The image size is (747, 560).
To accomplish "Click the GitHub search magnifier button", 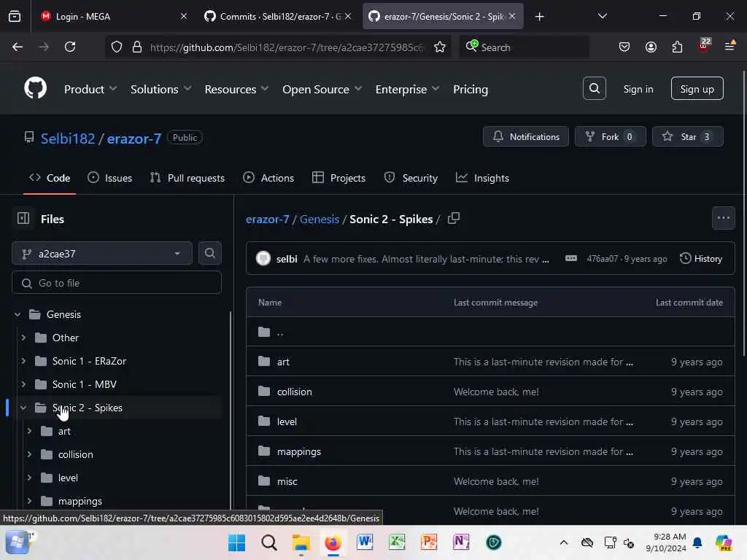I will click(x=594, y=88).
